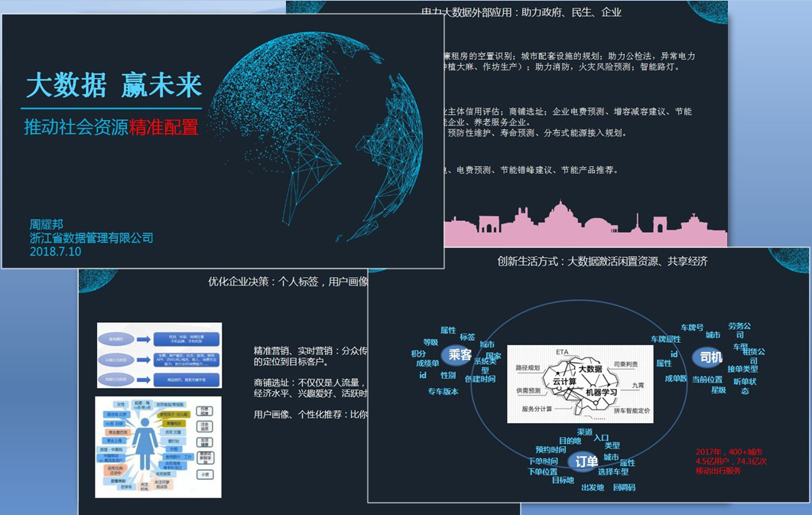Click the 供需预测 label
The height and width of the screenshot is (515, 812).
528,390
